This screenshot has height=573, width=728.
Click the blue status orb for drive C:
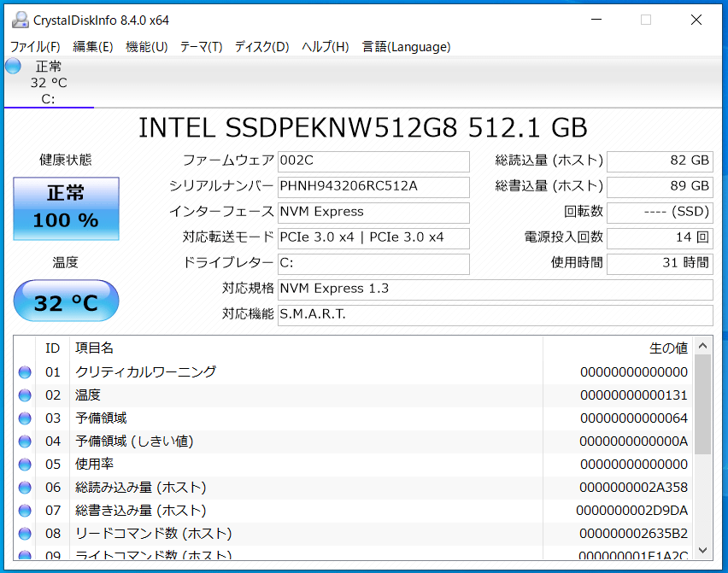[13, 66]
